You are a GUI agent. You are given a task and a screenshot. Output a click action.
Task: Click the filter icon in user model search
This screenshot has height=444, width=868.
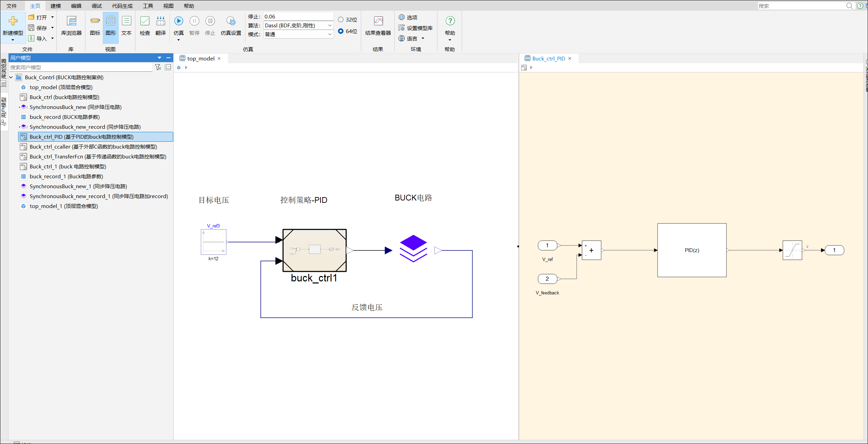point(158,67)
